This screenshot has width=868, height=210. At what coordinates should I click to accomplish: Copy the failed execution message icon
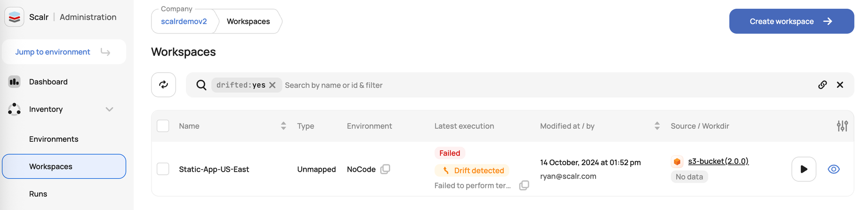coord(524,185)
